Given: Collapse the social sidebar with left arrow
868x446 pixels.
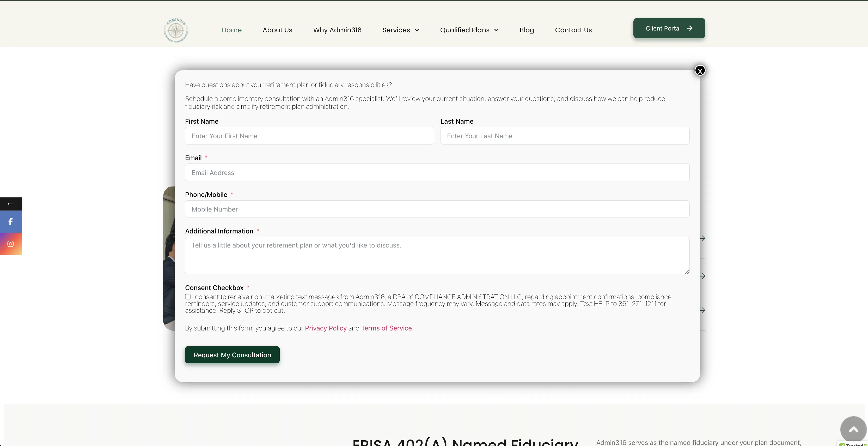Looking at the screenshot, I should pos(10,204).
